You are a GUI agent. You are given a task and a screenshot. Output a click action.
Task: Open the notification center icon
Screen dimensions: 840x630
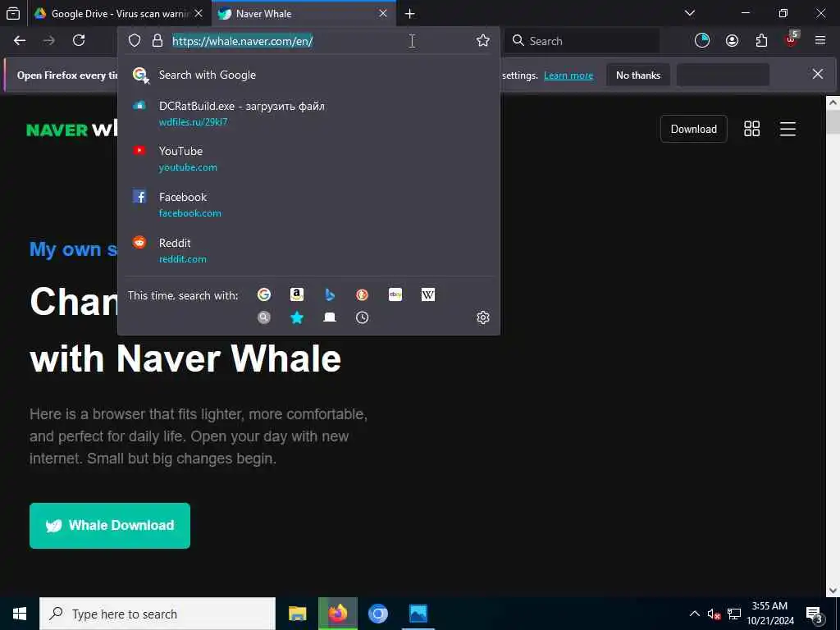[x=815, y=614]
